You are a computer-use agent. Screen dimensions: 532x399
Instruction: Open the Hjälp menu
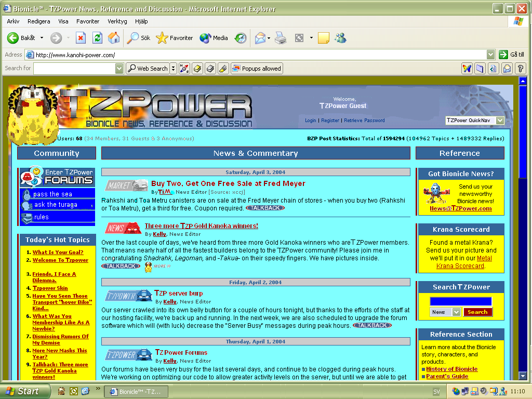[141, 21]
